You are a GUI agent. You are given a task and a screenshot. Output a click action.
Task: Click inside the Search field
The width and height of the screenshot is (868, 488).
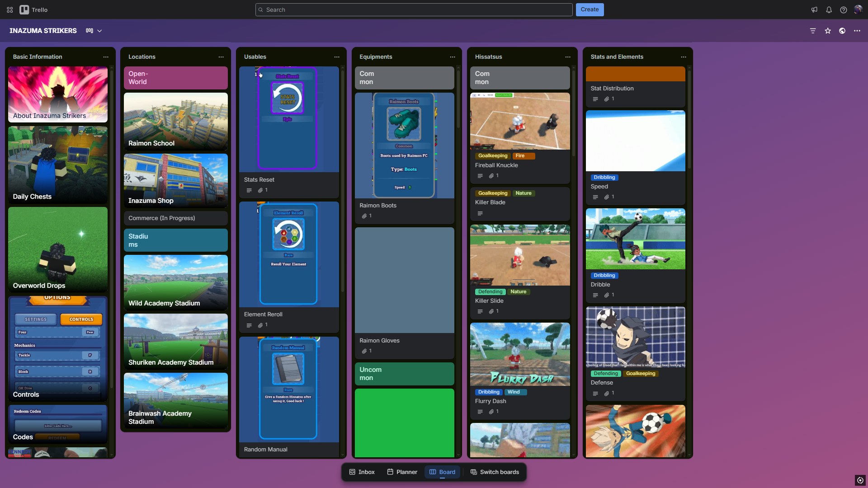413,9
